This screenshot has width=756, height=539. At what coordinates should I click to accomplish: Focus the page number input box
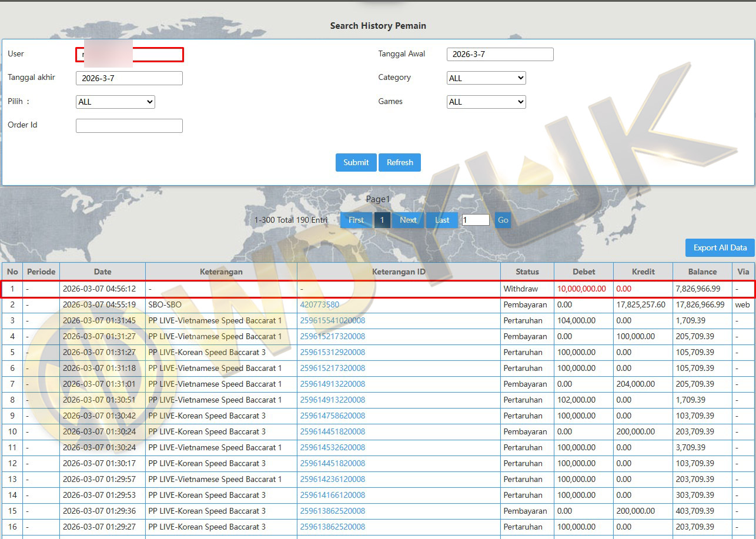(x=476, y=220)
